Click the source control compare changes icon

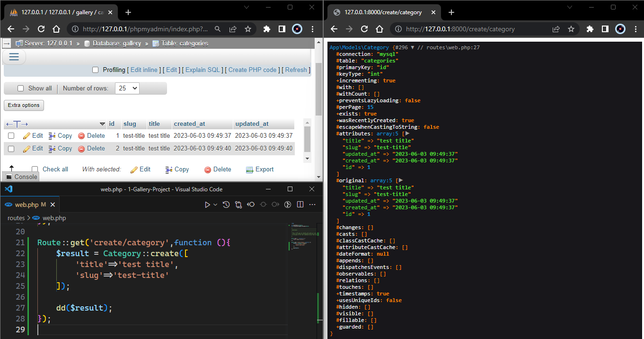(x=238, y=205)
